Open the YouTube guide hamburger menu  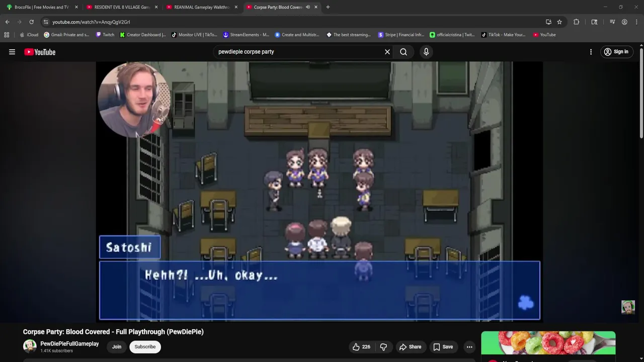[x=12, y=52]
